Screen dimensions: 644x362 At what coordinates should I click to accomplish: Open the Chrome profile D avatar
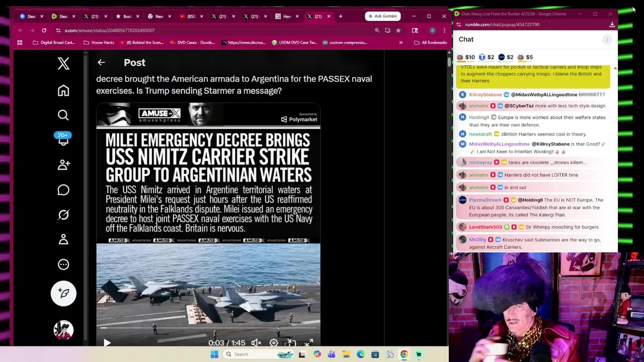pyautogui.click(x=432, y=30)
